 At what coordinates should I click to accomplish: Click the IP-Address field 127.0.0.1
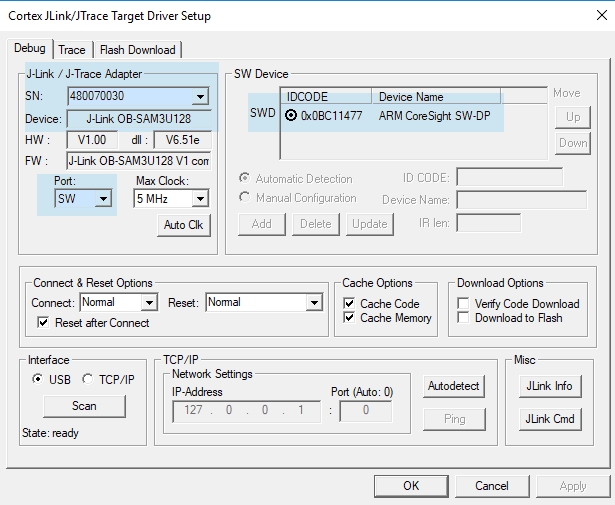[247, 411]
